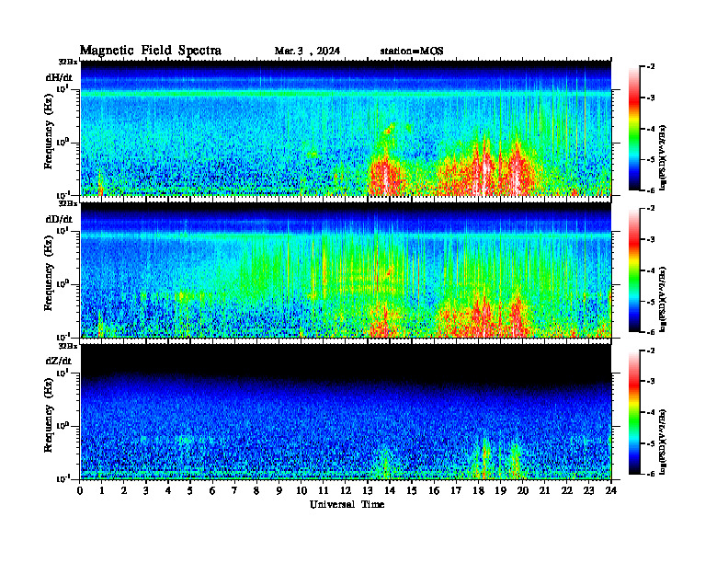Select the date Mar. 3, 2024
Screen dimensions: 728x563
coord(307,51)
